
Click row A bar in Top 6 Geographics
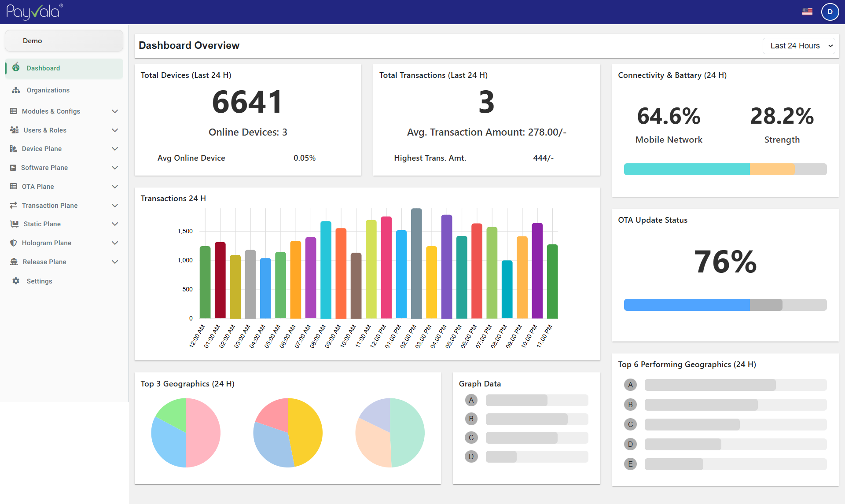point(736,385)
